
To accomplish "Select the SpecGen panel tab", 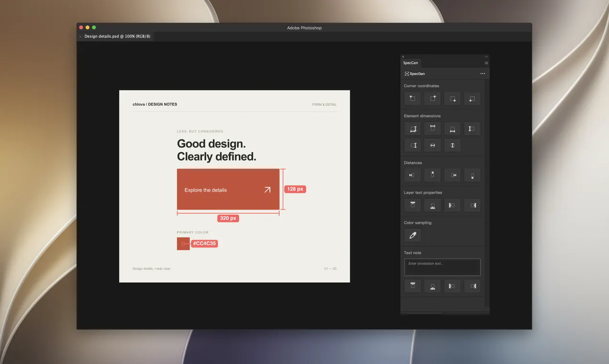I will tap(410, 63).
